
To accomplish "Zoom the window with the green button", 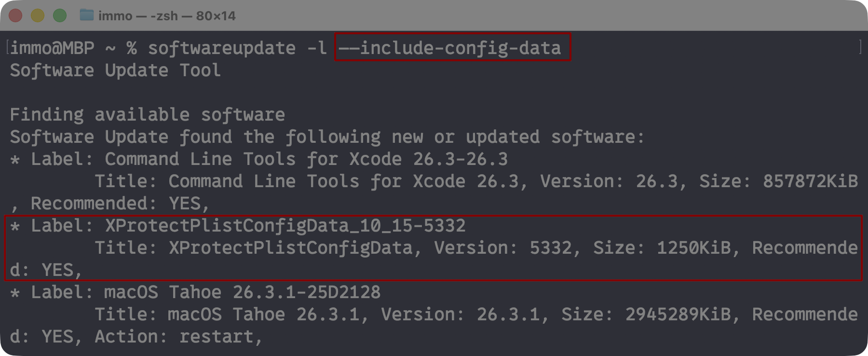I will click(60, 15).
